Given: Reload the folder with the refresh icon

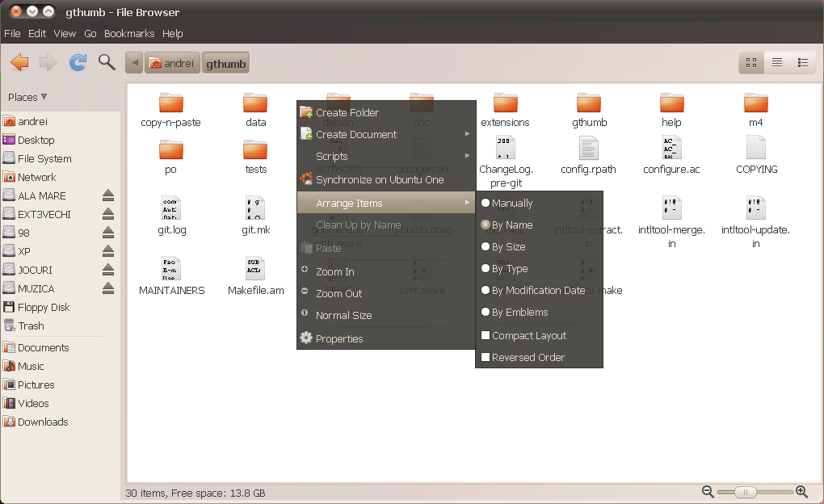Looking at the screenshot, I should pyautogui.click(x=77, y=62).
